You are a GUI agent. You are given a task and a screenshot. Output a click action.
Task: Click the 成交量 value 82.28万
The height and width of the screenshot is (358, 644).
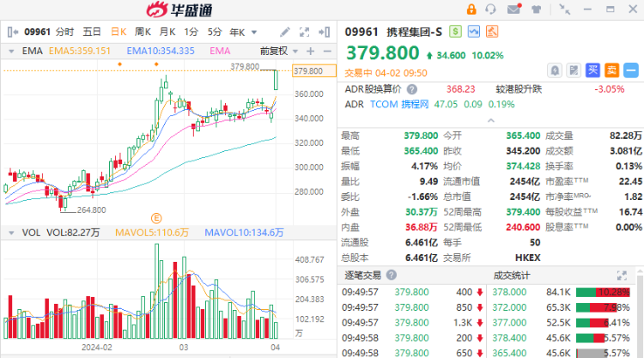(x=625, y=136)
